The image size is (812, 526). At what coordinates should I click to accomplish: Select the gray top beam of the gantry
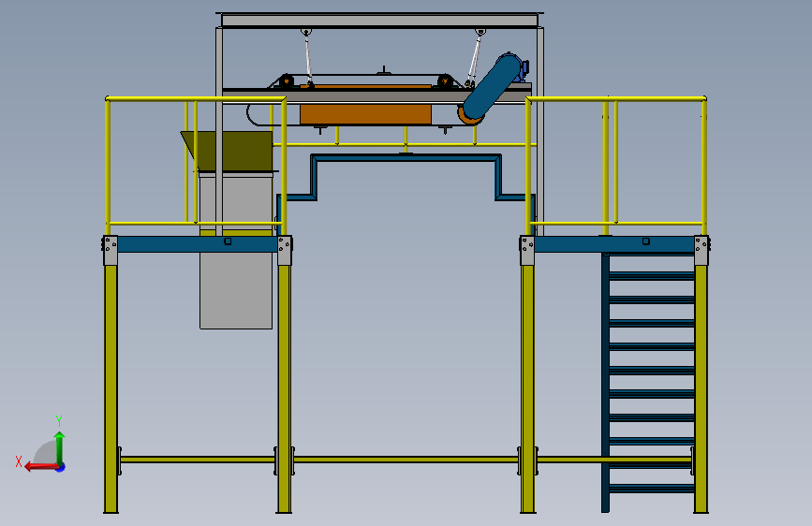(x=379, y=21)
